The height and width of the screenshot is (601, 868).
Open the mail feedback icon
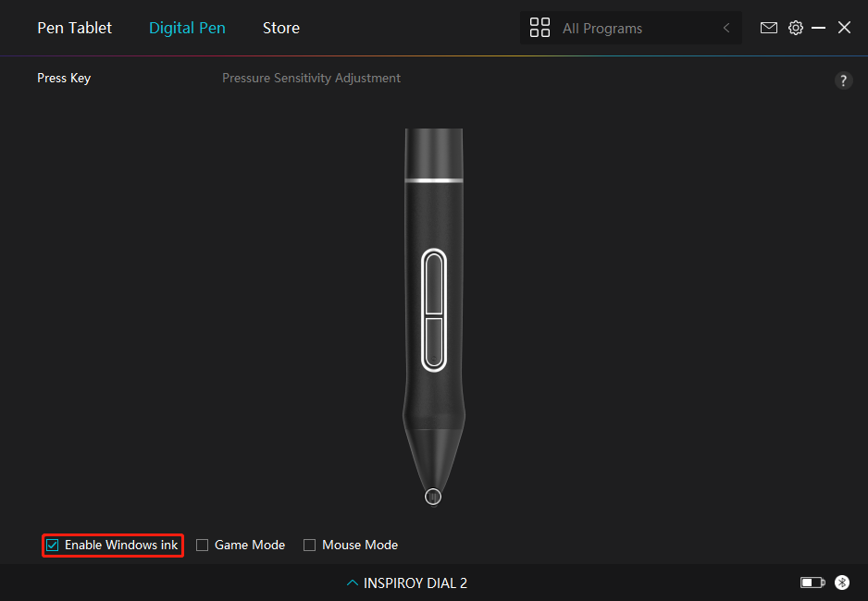click(768, 28)
